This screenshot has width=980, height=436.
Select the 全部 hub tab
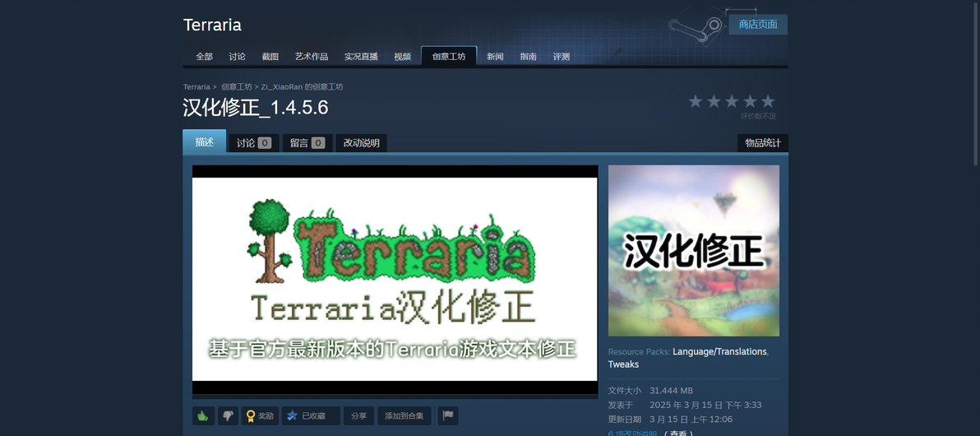(x=205, y=56)
